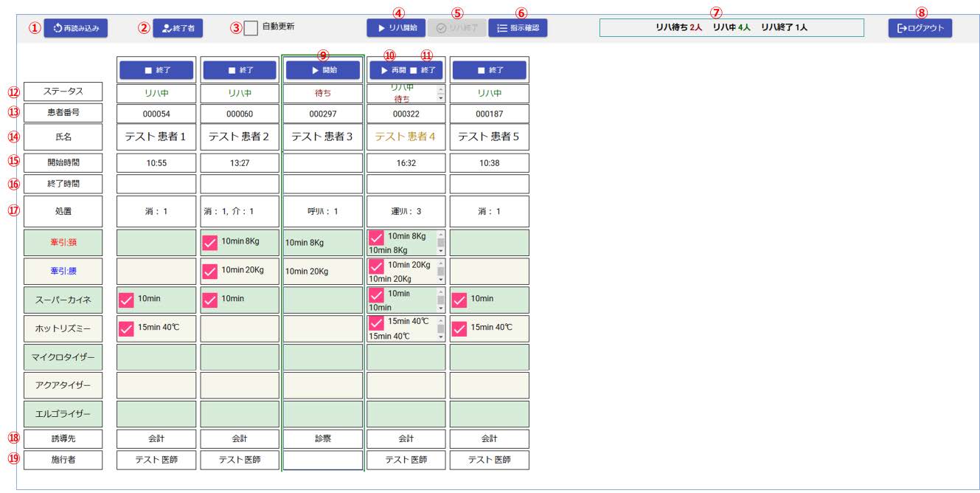Click the 施行者 field for テスト患者3
980x493 pixels.
[x=323, y=461]
